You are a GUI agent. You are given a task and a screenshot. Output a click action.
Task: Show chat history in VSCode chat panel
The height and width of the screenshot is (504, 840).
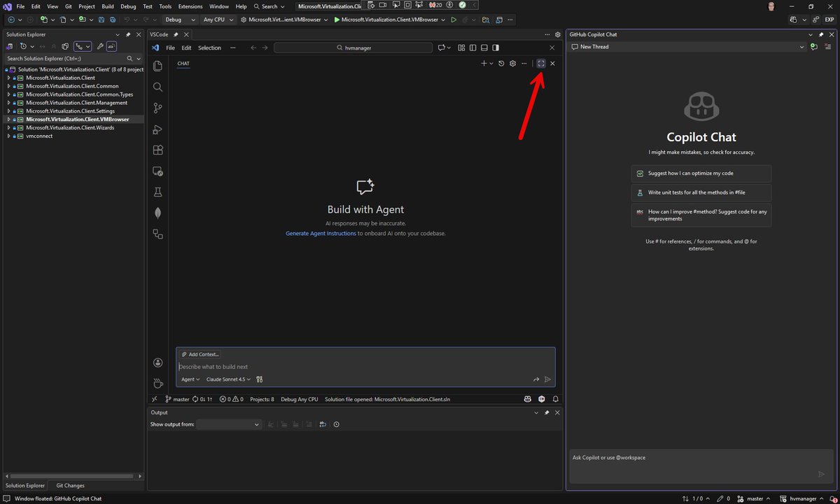pyautogui.click(x=501, y=64)
